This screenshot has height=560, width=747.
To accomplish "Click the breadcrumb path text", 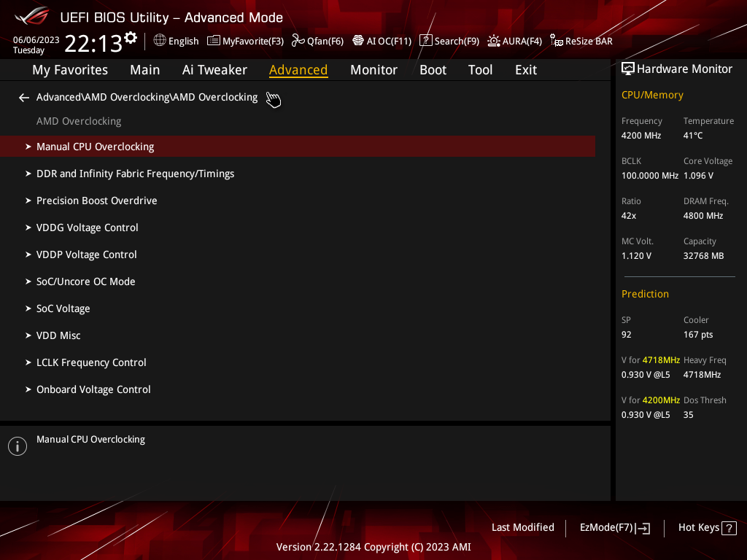I will coord(147,97).
